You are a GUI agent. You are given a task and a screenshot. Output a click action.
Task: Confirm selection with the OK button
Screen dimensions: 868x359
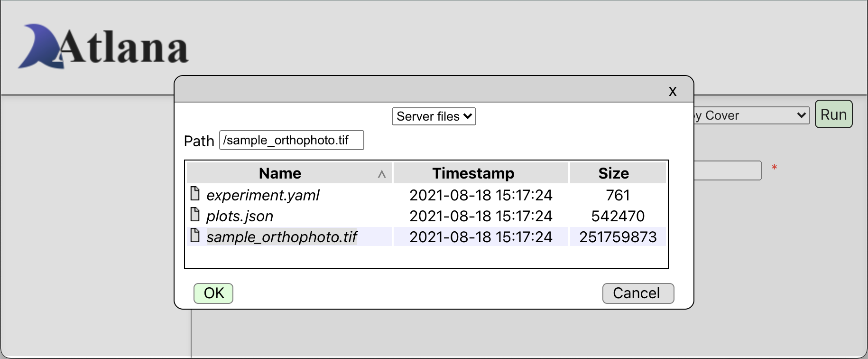213,293
